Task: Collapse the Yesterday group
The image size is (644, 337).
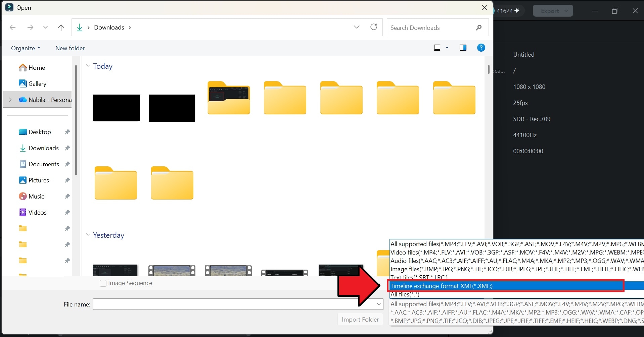Action: (x=88, y=235)
